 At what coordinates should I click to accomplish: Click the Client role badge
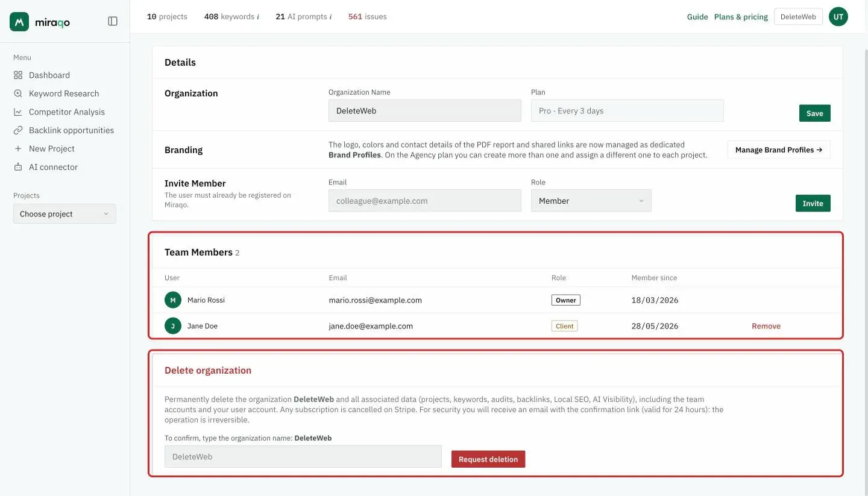point(565,326)
